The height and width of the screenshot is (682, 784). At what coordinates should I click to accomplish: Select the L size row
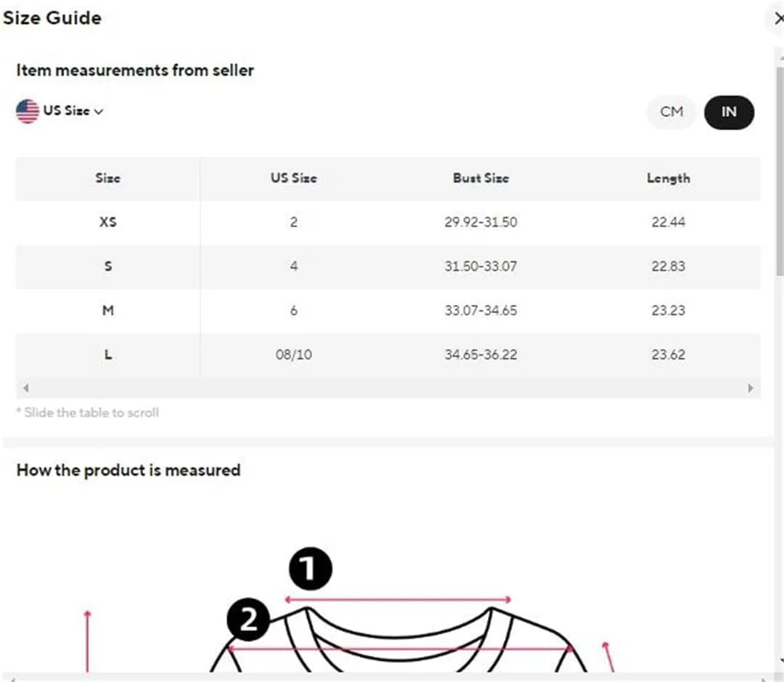[388, 354]
